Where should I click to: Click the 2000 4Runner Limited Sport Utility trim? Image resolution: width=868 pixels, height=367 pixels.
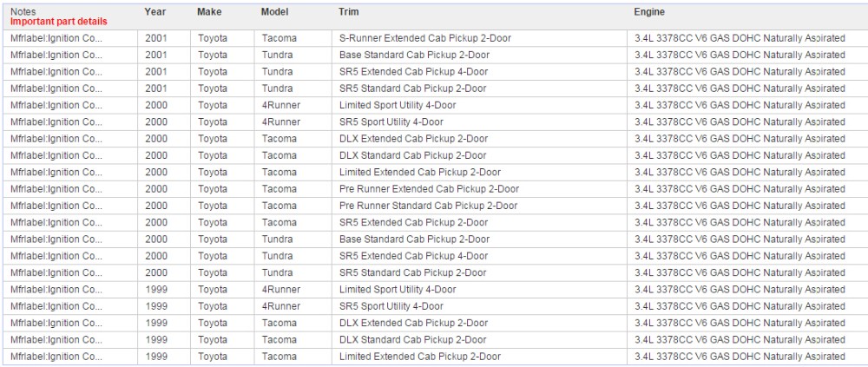(x=397, y=105)
